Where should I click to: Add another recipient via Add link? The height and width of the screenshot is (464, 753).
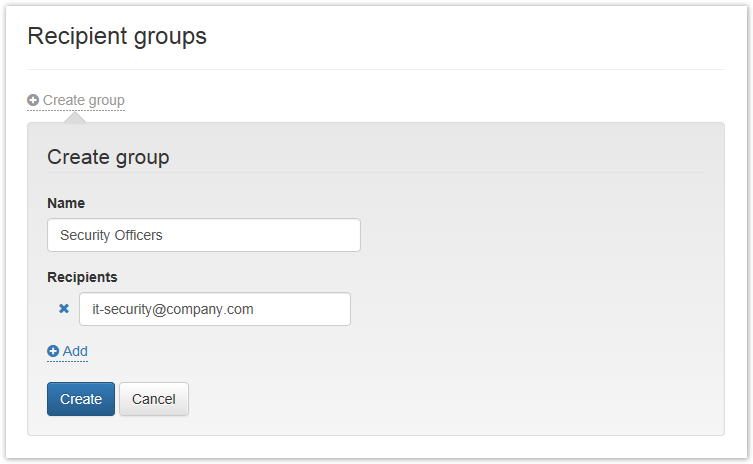(x=75, y=351)
